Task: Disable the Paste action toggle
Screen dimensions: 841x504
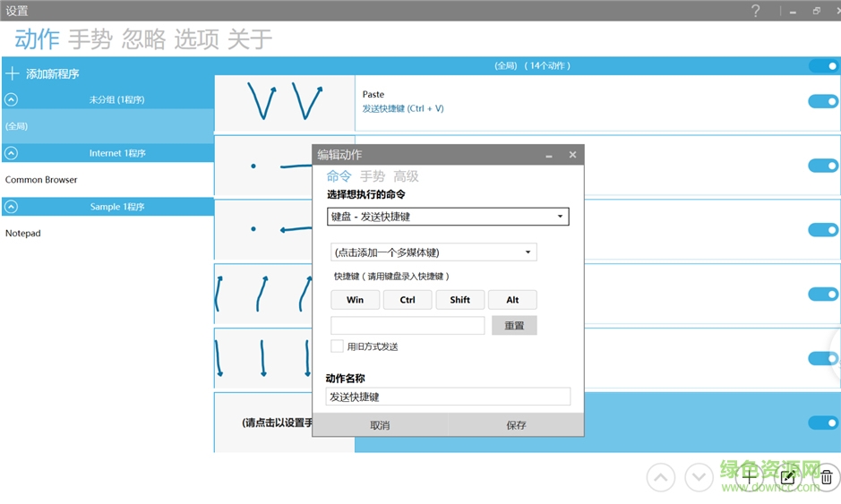Action: tap(822, 101)
